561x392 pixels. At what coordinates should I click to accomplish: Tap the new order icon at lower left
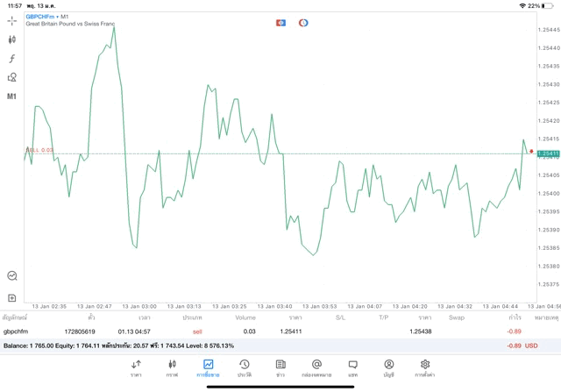tap(12, 298)
